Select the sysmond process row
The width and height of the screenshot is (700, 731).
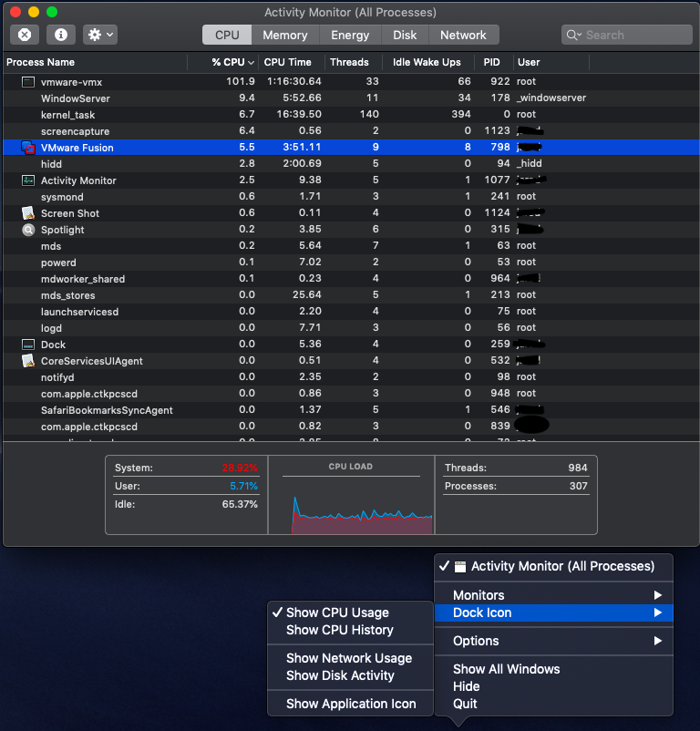[352, 197]
